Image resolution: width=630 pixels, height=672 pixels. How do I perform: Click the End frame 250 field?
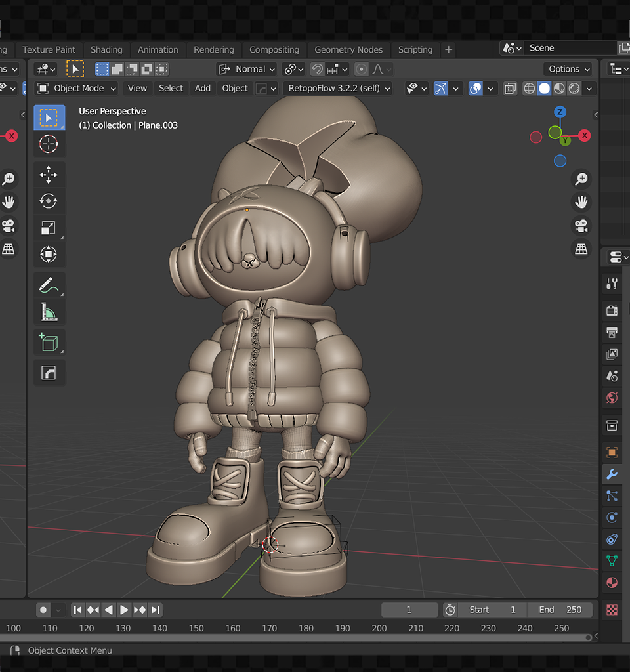tap(560, 610)
